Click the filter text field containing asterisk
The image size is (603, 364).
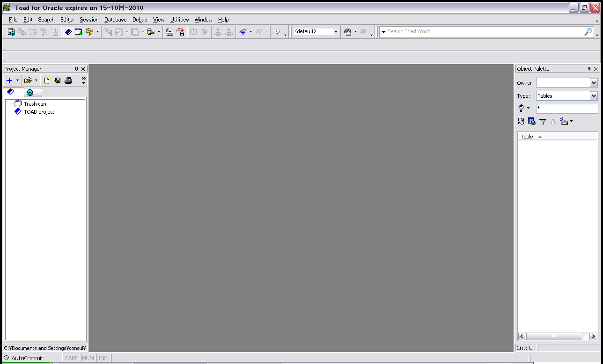click(567, 109)
